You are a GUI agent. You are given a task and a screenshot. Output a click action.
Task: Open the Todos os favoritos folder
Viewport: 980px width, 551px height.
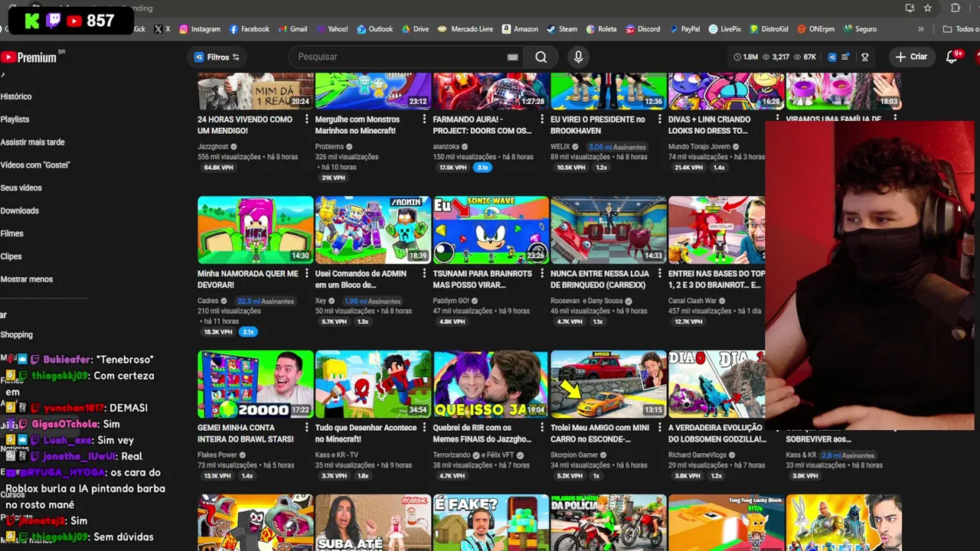click(x=961, y=29)
